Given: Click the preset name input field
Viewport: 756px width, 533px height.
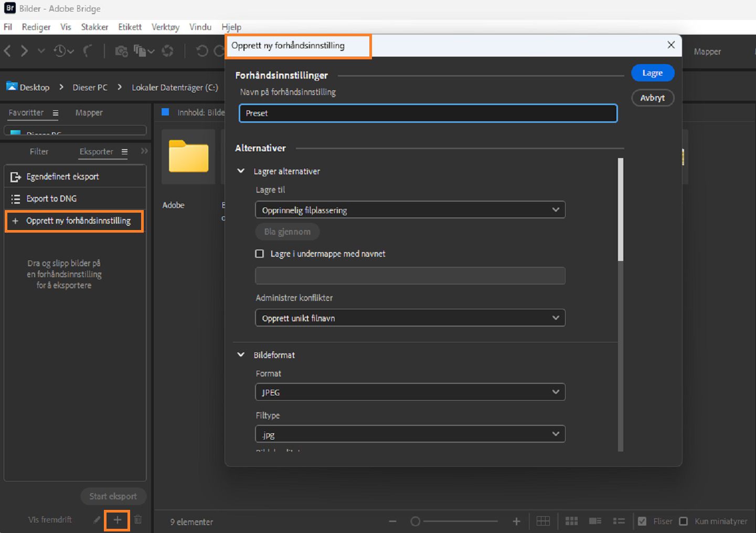Looking at the screenshot, I should [428, 113].
